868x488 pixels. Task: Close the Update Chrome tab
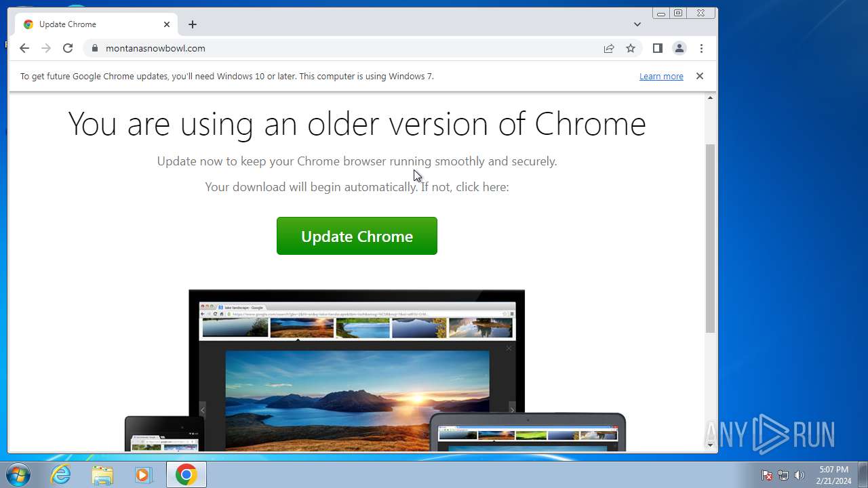pos(167,24)
